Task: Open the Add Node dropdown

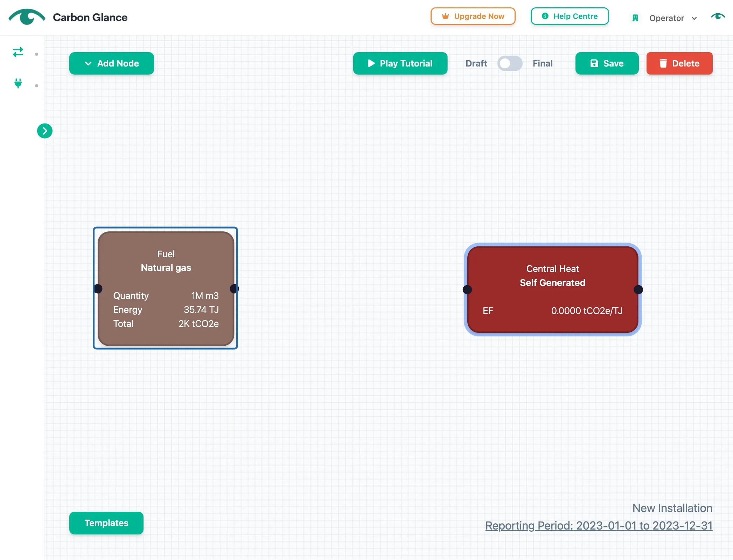Action: pyautogui.click(x=112, y=63)
